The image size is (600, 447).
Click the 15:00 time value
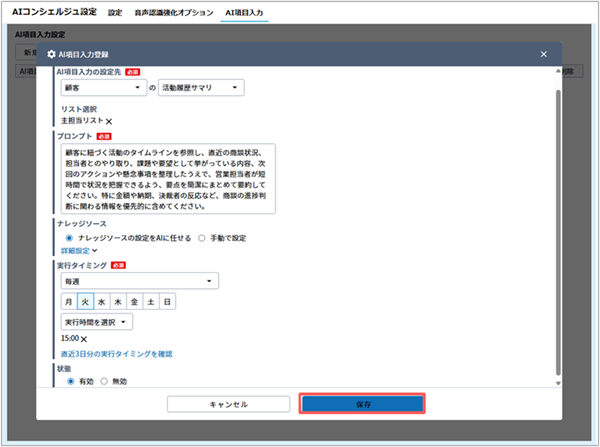(x=70, y=338)
